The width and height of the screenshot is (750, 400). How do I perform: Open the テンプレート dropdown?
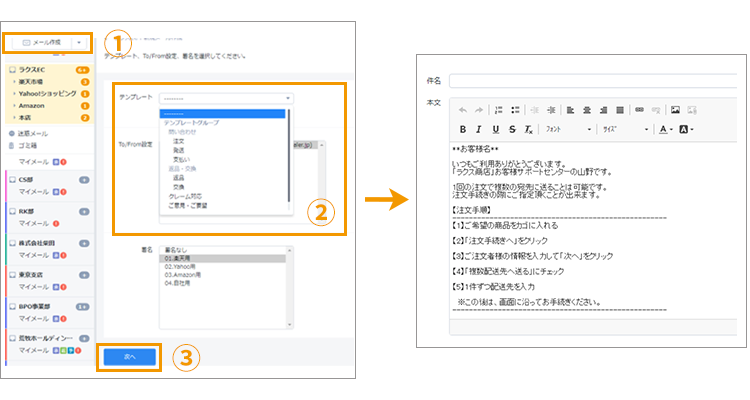pos(226,99)
